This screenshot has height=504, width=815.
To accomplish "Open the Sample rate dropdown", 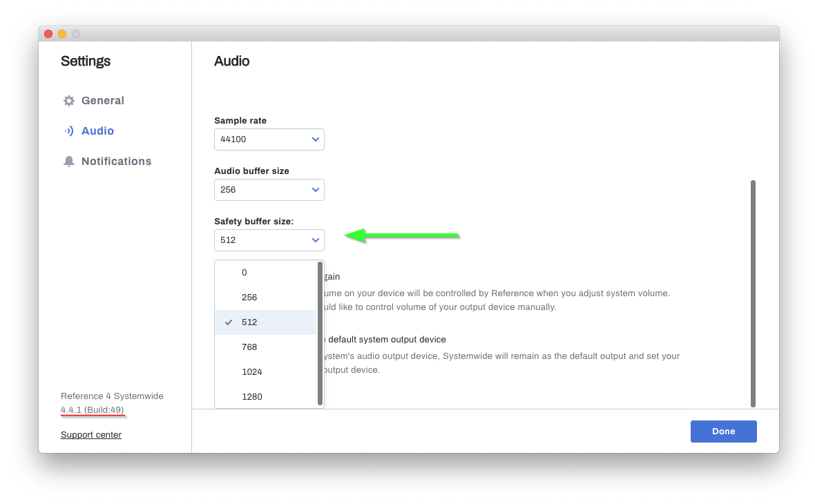I will pyautogui.click(x=269, y=139).
